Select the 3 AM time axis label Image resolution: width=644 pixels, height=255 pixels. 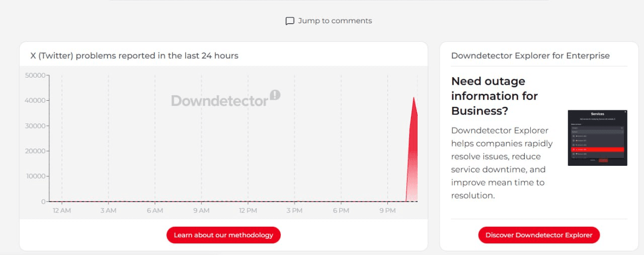pos(108,210)
